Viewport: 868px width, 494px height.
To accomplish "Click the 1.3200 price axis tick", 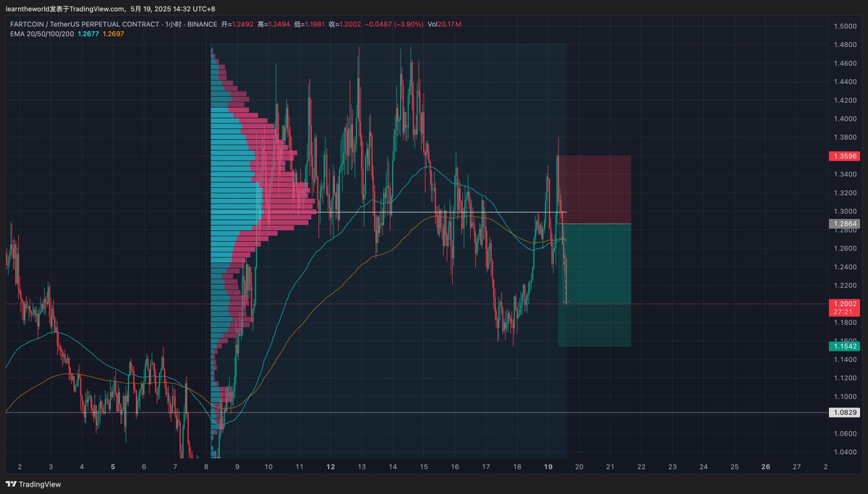I will (845, 193).
